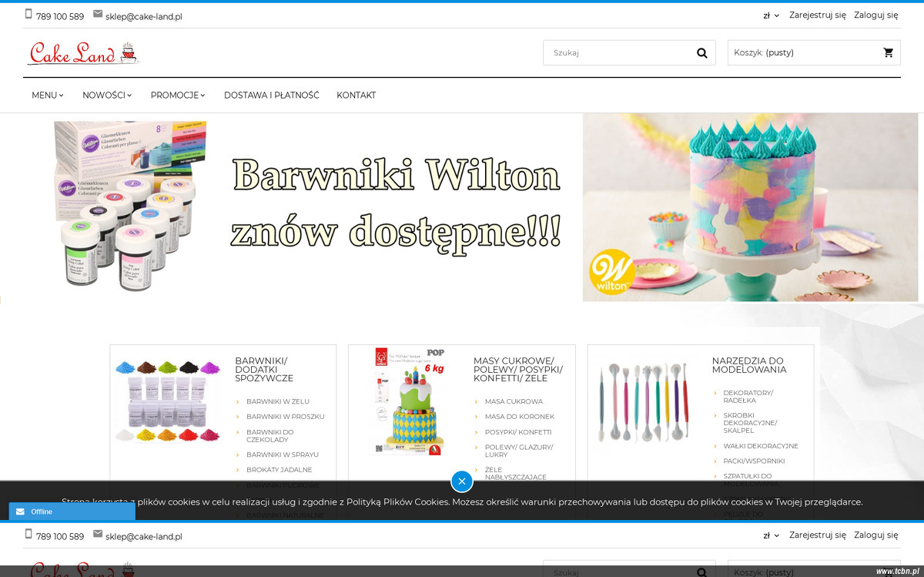924x577 pixels.
Task: Close the cookie notice with round X
Action: (461, 481)
